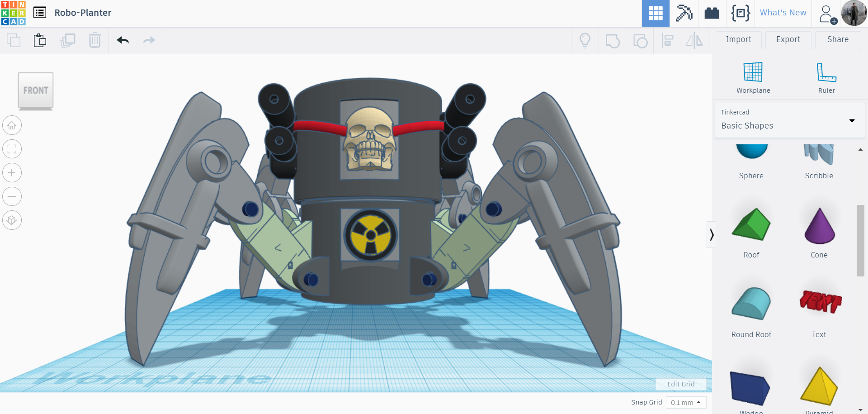Switch to Blocks pickaxe mode
868x414 pixels.
[684, 13]
